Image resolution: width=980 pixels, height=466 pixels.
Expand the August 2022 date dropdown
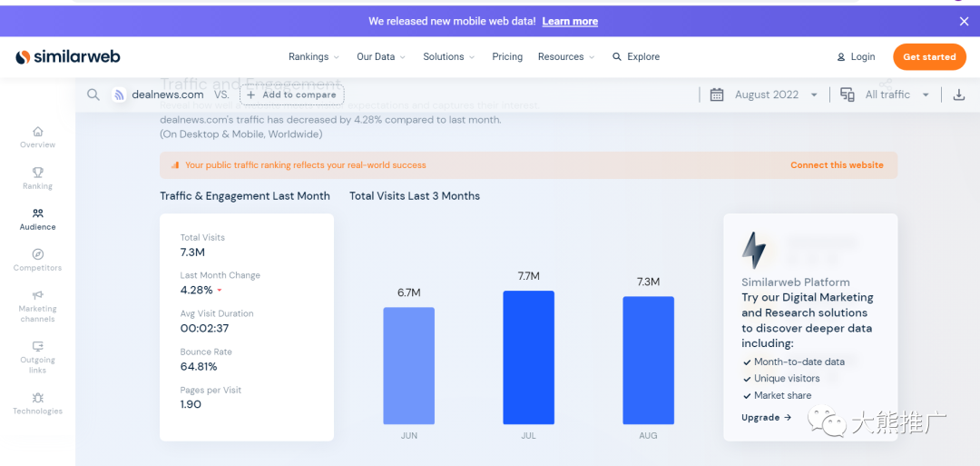click(765, 94)
